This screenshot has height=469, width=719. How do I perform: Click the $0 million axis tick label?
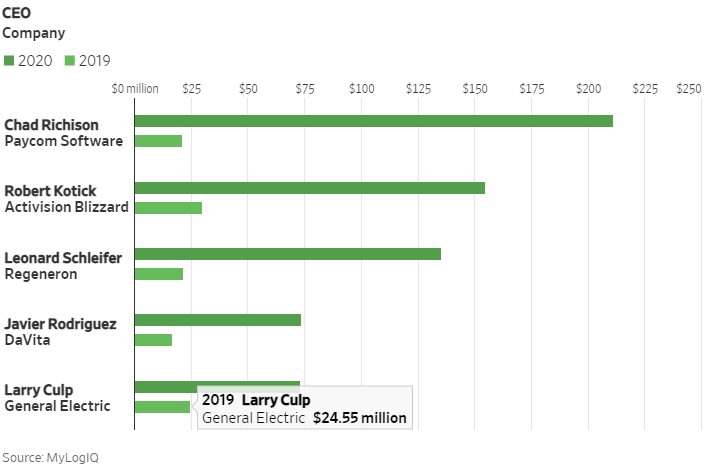(x=135, y=88)
